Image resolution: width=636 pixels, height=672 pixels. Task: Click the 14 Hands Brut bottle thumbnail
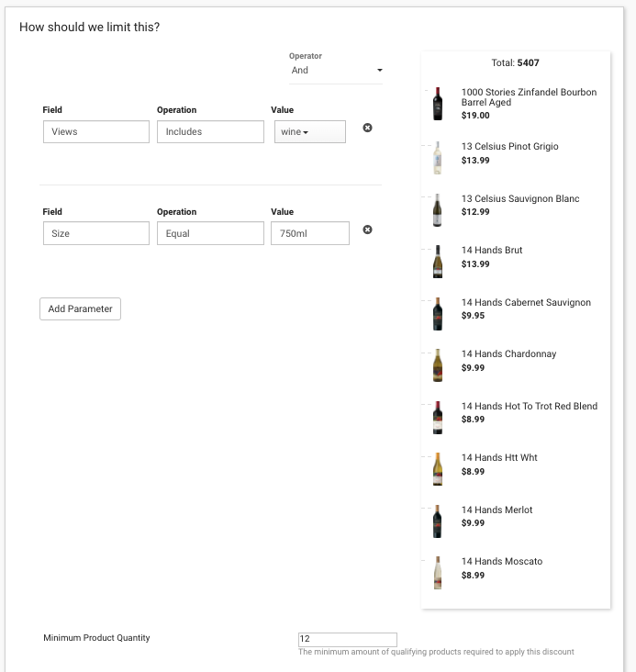tap(437, 262)
